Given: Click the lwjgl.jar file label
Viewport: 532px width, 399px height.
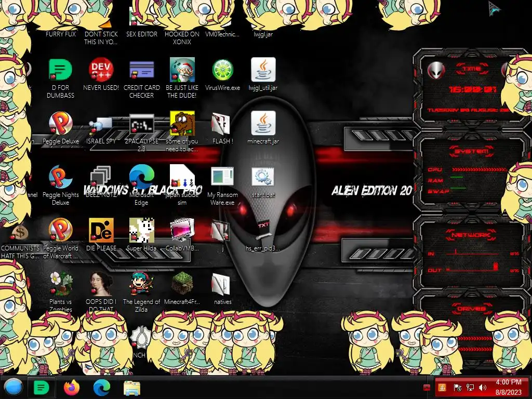Looking at the screenshot, I should (x=263, y=34).
